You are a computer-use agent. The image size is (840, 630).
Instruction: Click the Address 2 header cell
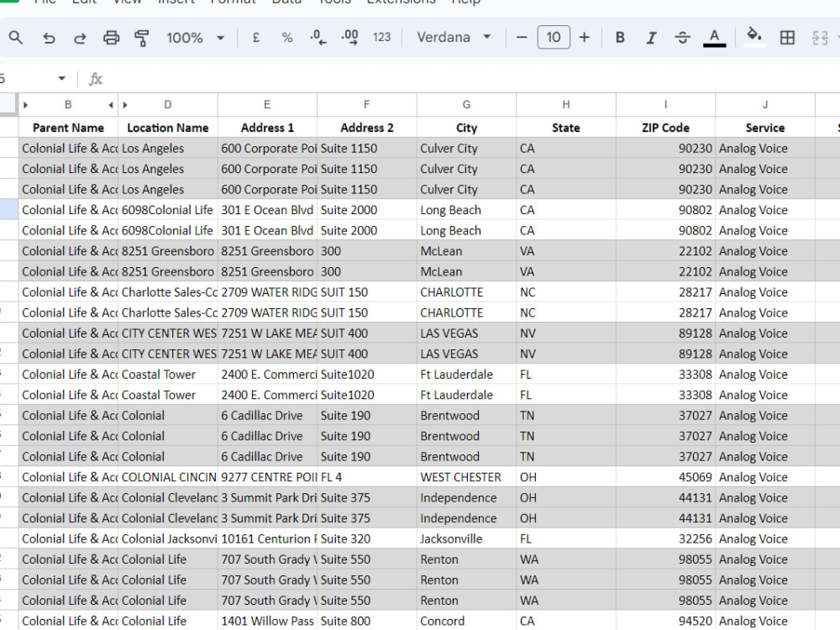tap(367, 128)
